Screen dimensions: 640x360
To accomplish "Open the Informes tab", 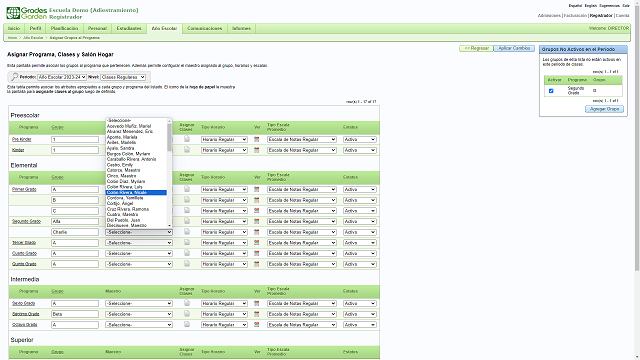I will [x=241, y=29].
